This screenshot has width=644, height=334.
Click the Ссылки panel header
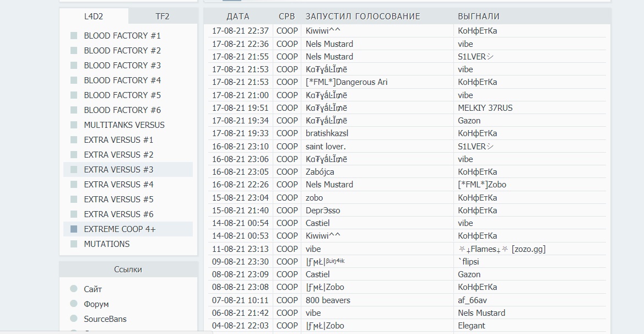click(x=128, y=270)
